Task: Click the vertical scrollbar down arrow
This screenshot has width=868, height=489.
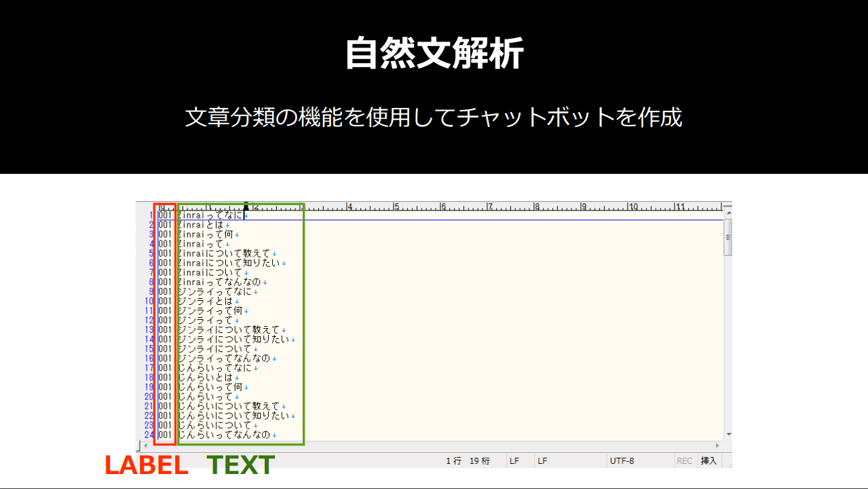Action: [x=728, y=434]
